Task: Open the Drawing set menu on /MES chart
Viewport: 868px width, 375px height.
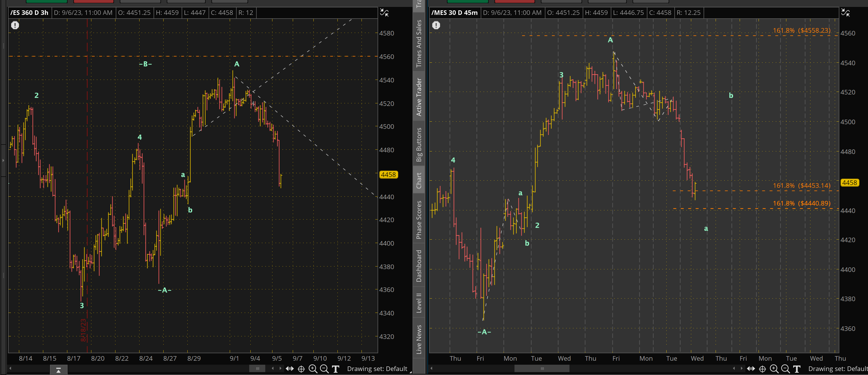Action: (838, 369)
